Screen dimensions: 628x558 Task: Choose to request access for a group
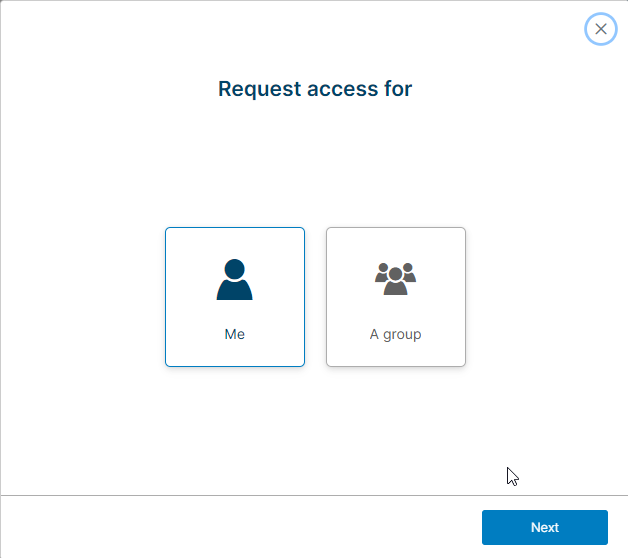[396, 297]
